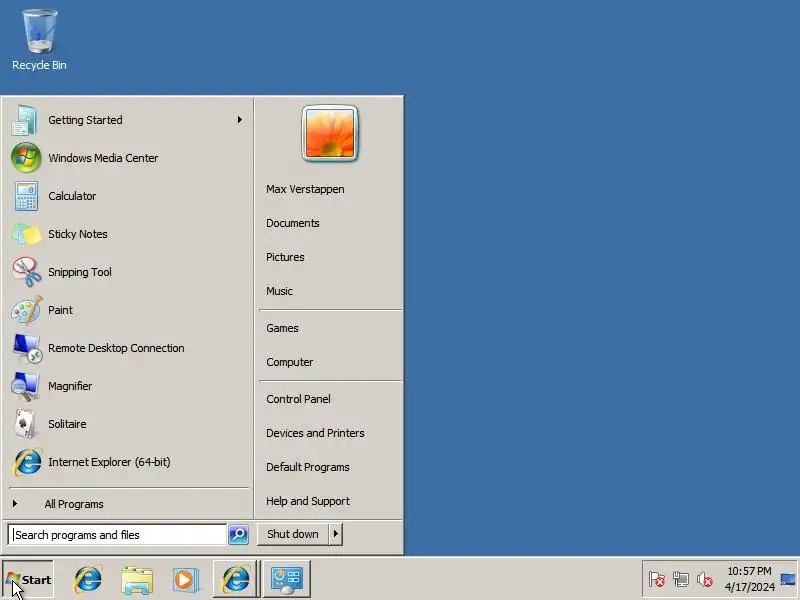Viewport: 800px width, 600px height.
Task: Open the Recycle Bin desktop icon
Action: coord(39,40)
